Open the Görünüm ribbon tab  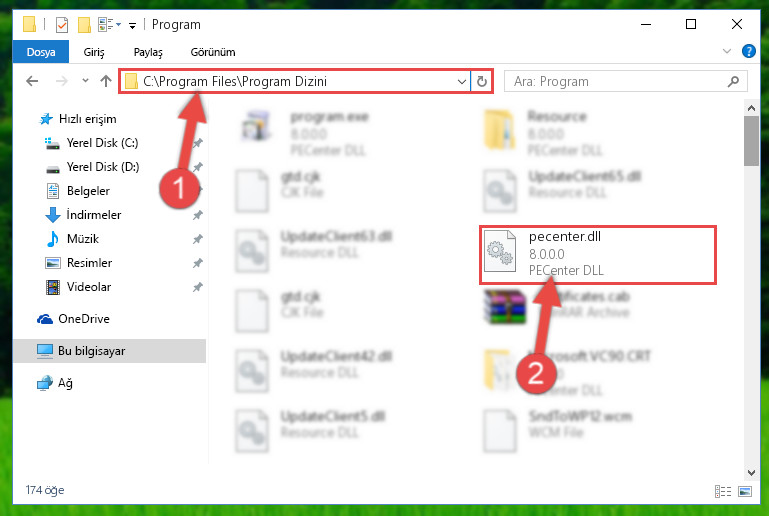tap(213, 52)
